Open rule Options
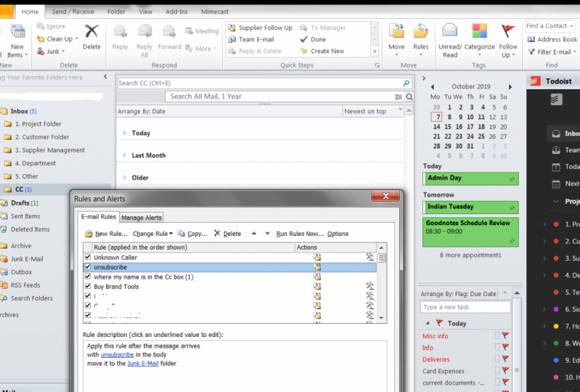This screenshot has height=392, width=580. pos(338,233)
